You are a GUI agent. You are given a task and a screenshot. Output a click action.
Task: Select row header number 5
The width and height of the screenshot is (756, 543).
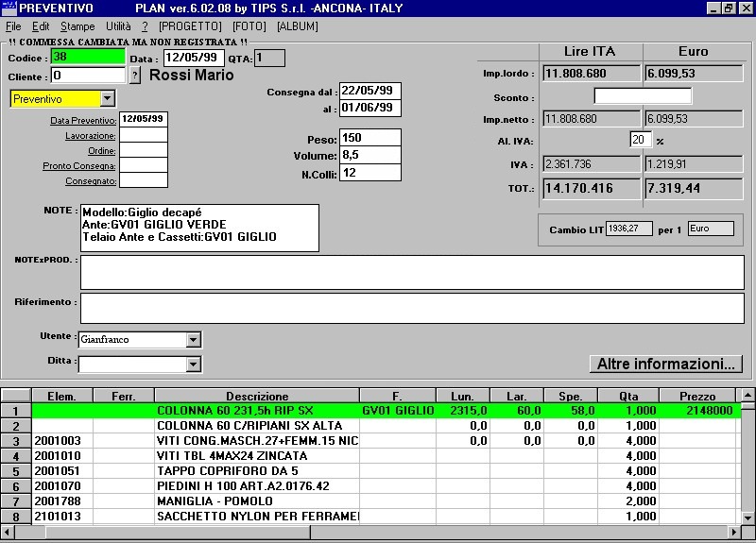(16, 471)
